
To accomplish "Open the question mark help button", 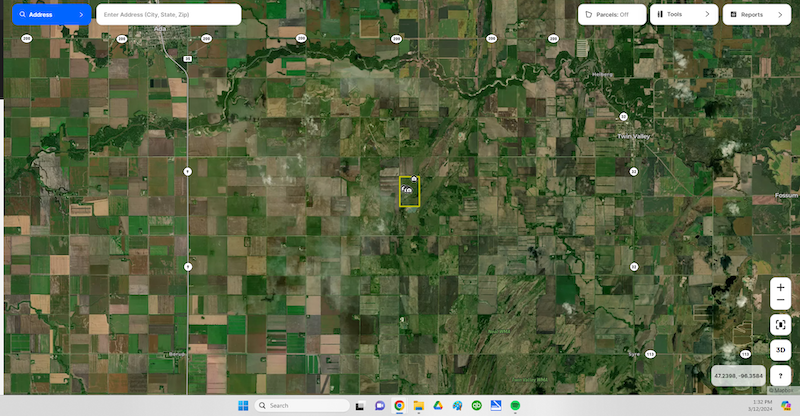I will pos(781,375).
